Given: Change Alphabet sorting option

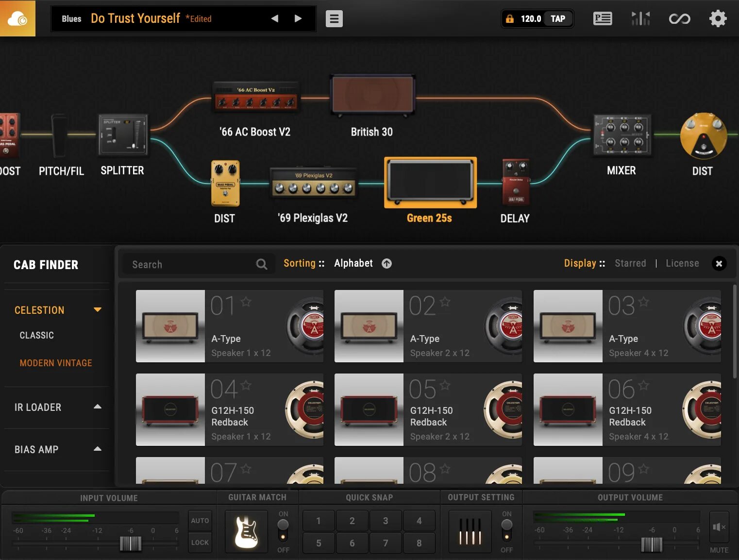Looking at the screenshot, I should click(353, 263).
